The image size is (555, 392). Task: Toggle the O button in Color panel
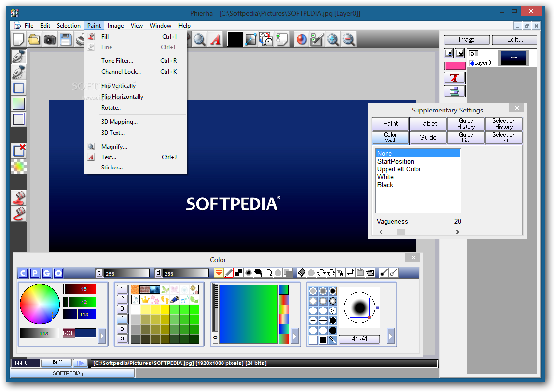click(58, 273)
